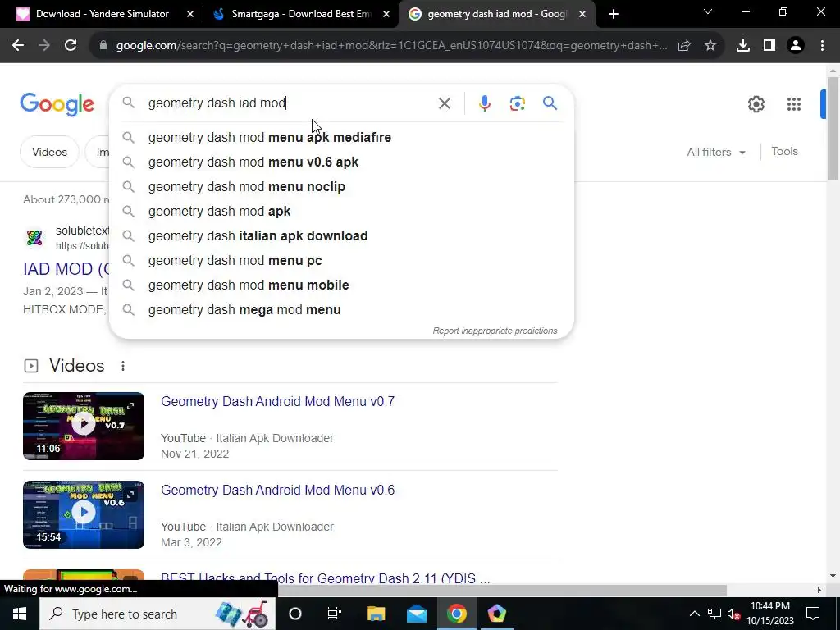Screen dimensions: 840x630
Task: View site information via the lock icon
Action: click(x=103, y=46)
